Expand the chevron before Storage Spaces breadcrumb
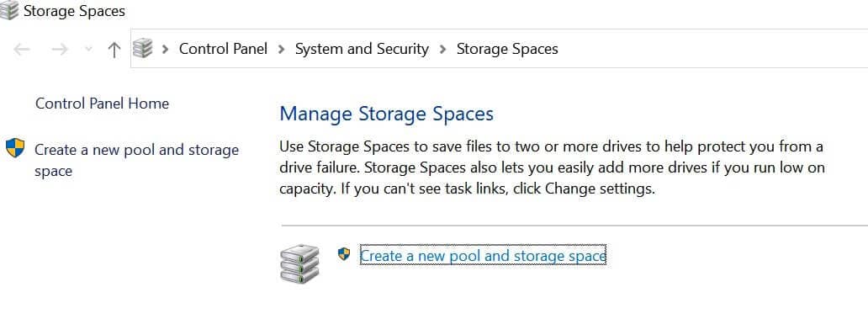868x335 pixels. coord(442,50)
